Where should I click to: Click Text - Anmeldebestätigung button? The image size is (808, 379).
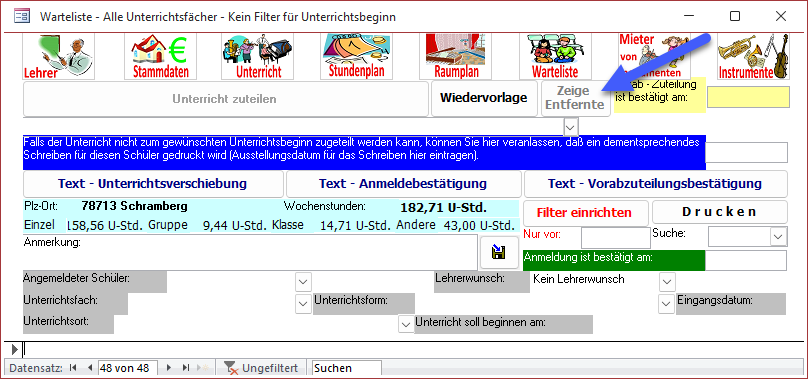point(402,184)
